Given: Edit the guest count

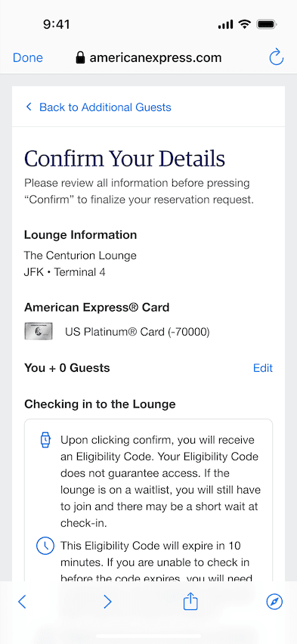Looking at the screenshot, I should point(263,368).
